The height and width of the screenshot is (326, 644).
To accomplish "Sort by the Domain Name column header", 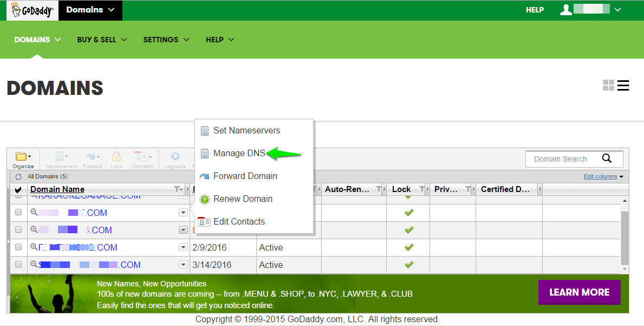I will pyautogui.click(x=57, y=189).
